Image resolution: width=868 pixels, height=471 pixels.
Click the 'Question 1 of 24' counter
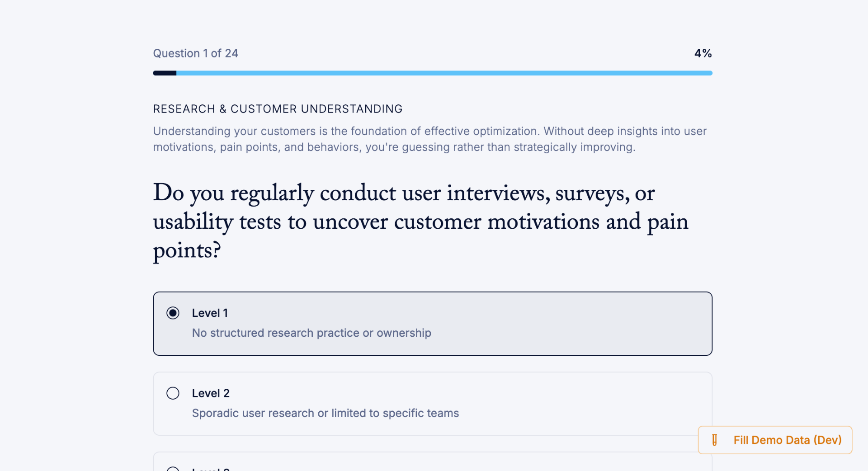click(x=195, y=53)
